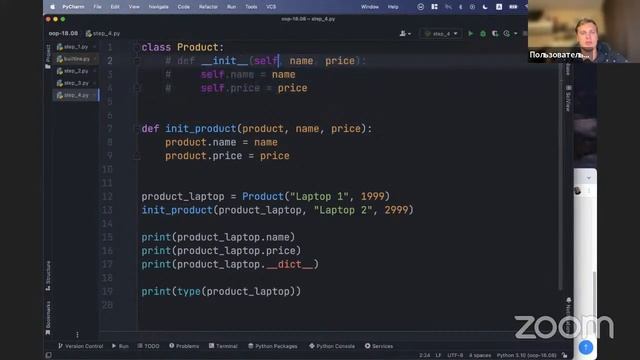Click the fold end marker on line 4
This screenshot has height=360, width=640.
137,88
